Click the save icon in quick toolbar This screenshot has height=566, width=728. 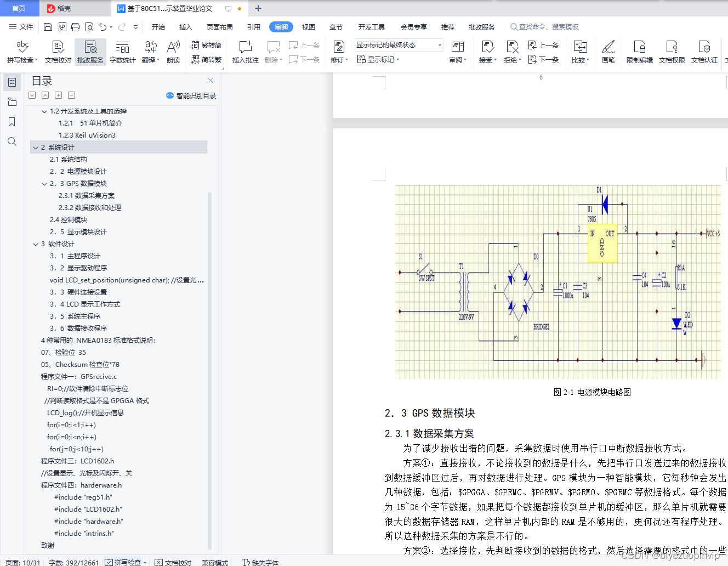(x=48, y=27)
